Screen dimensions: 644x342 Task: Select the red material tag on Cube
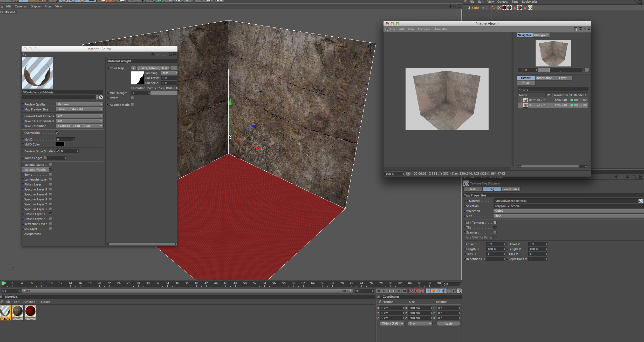tap(504, 8)
